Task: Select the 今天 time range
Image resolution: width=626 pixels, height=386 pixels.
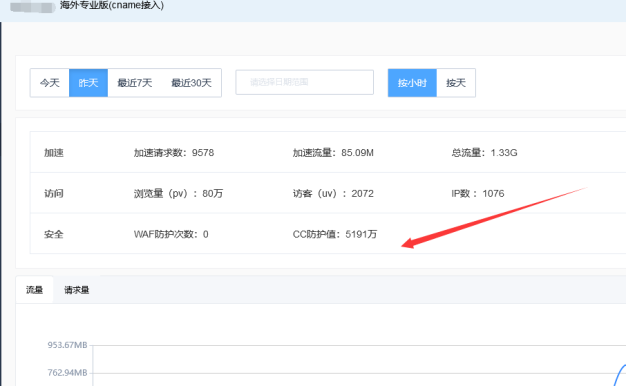Action: (x=50, y=83)
